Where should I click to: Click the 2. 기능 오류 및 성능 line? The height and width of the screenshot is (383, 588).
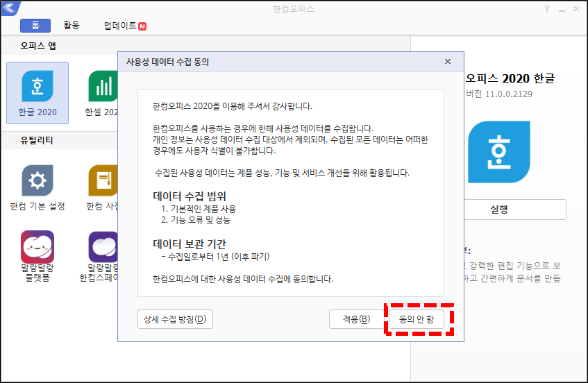pos(195,220)
